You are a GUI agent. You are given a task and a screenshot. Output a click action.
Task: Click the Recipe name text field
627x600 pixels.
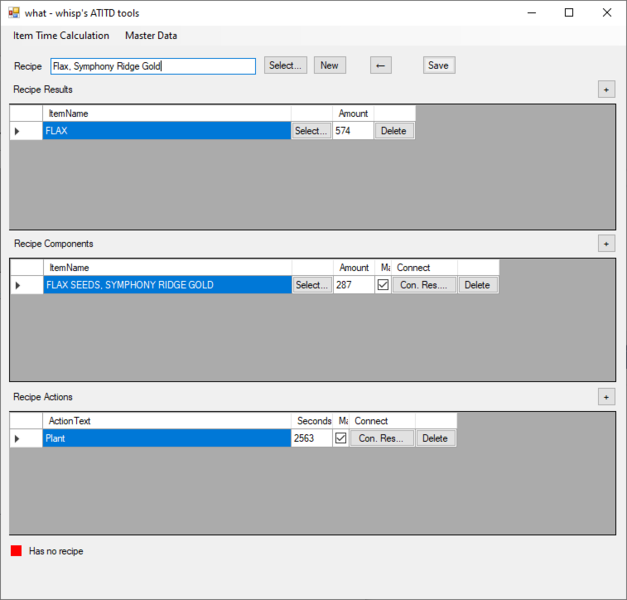[x=153, y=66]
